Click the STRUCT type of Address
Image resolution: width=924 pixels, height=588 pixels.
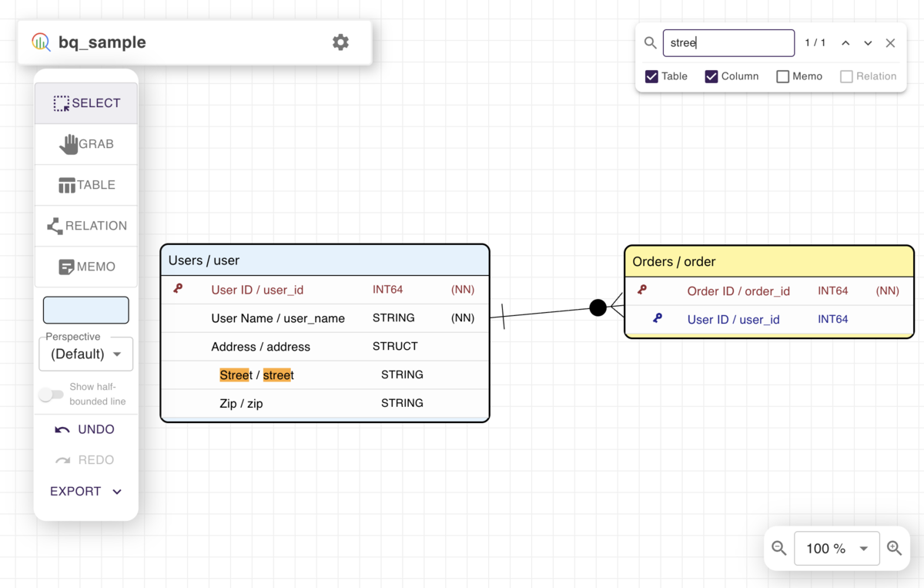[395, 346]
